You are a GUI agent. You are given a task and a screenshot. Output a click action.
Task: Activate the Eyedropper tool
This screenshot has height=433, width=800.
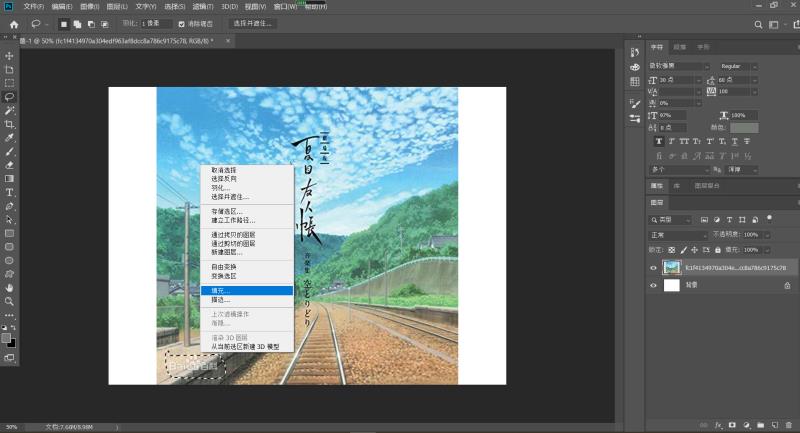point(10,138)
